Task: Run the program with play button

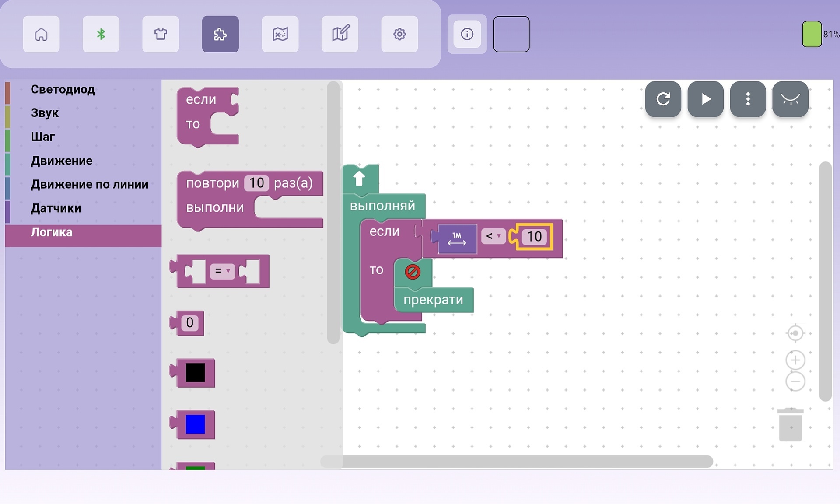Action: 705,99
